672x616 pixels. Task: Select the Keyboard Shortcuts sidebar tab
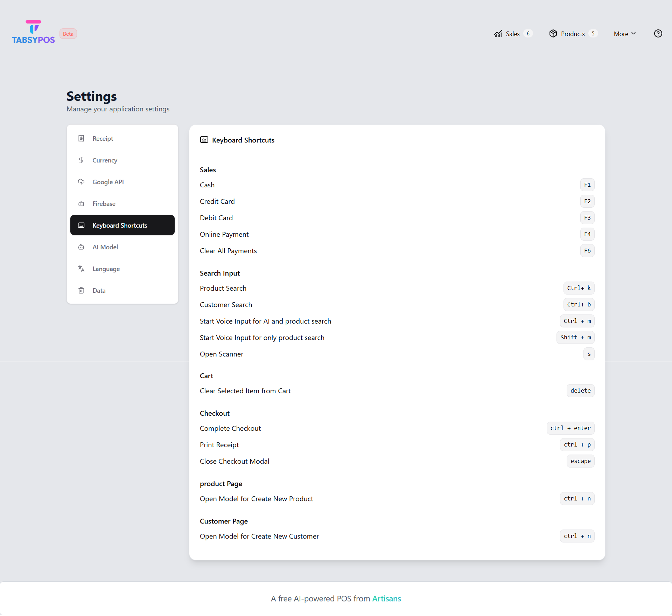122,225
